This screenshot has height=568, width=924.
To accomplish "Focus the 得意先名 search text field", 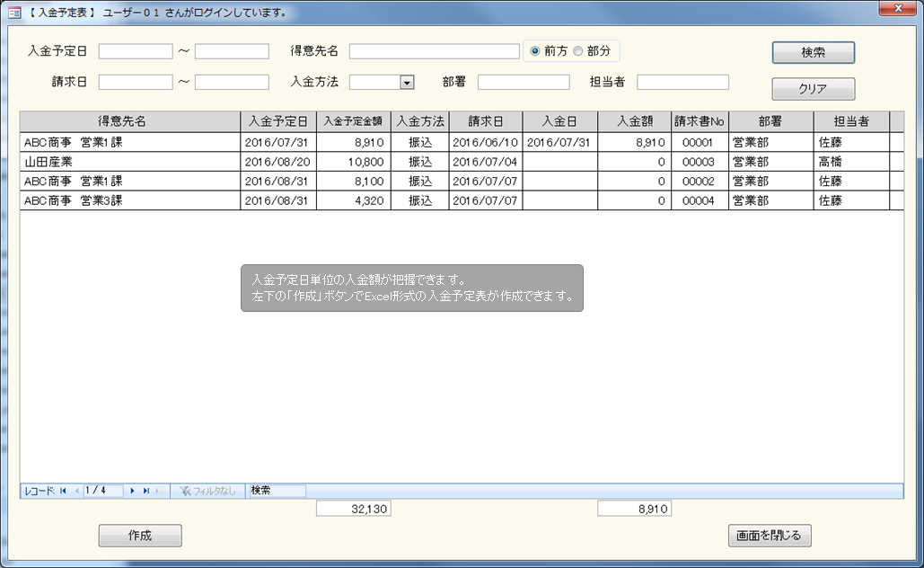I will coord(434,51).
